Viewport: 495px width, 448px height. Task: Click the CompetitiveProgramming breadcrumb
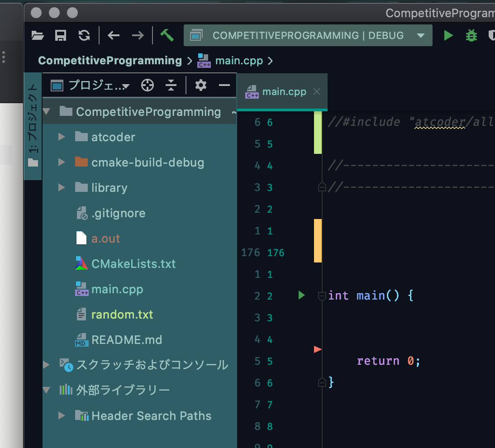(110, 60)
